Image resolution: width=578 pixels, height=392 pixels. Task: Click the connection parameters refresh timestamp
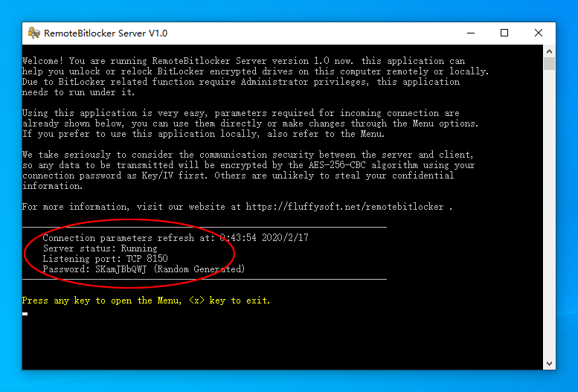pos(264,238)
